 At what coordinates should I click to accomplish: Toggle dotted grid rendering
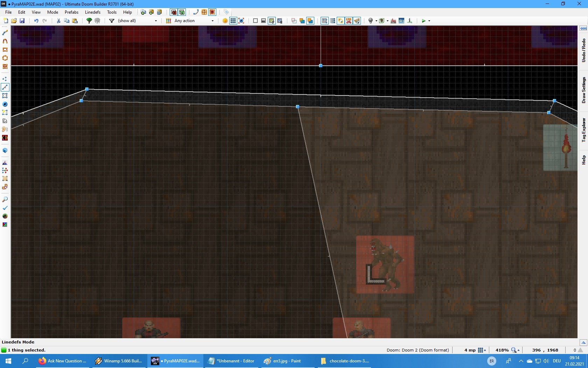click(332, 21)
